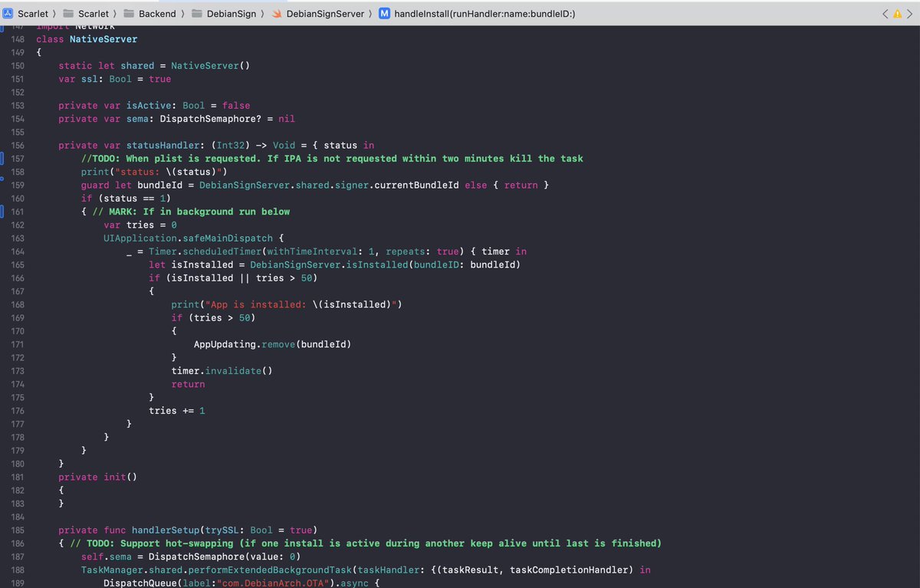920x588 pixels.
Task: Click the MARK background comment
Action: [191, 212]
